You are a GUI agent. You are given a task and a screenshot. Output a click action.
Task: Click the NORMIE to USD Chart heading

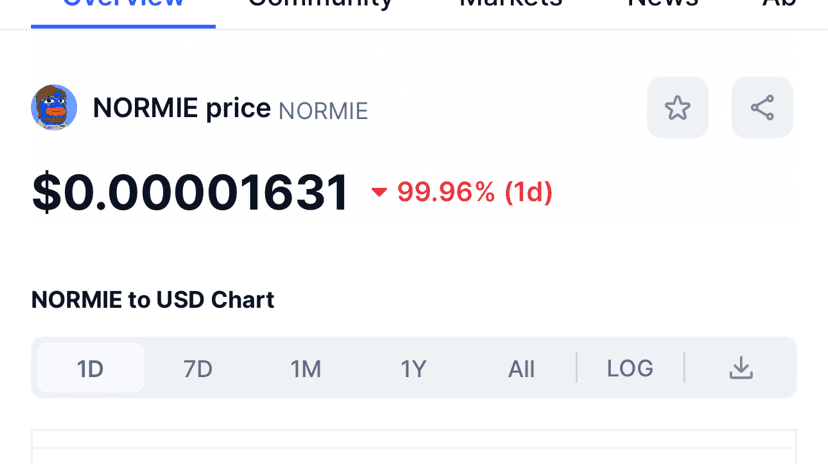152,300
